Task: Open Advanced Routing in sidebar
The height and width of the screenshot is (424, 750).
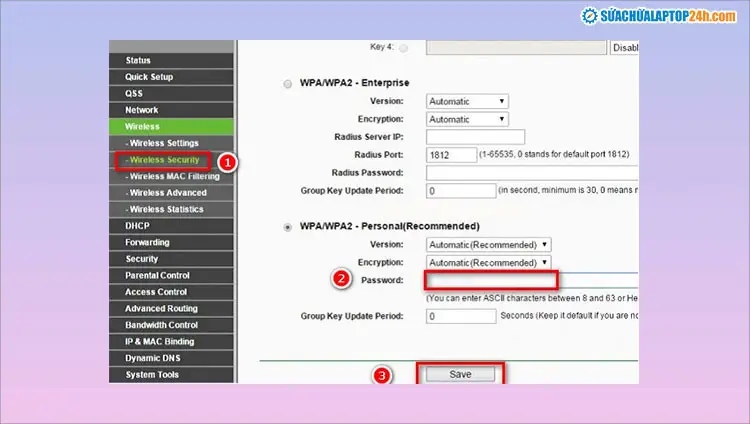Action: (171, 308)
